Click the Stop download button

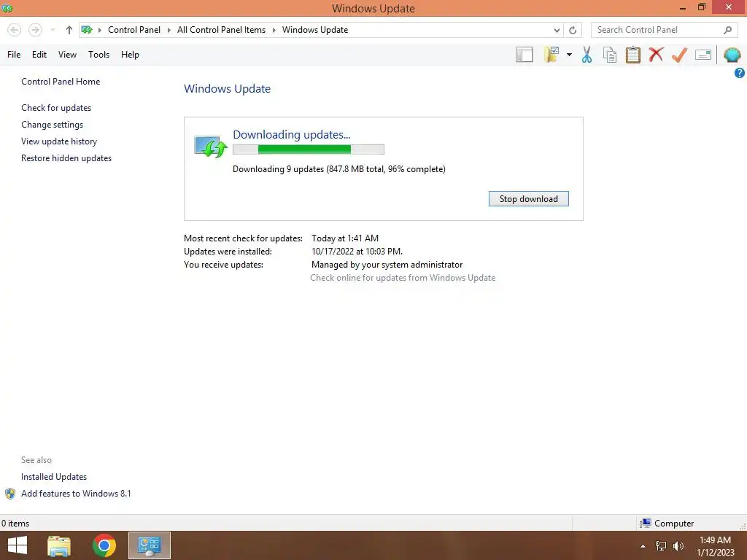click(529, 198)
